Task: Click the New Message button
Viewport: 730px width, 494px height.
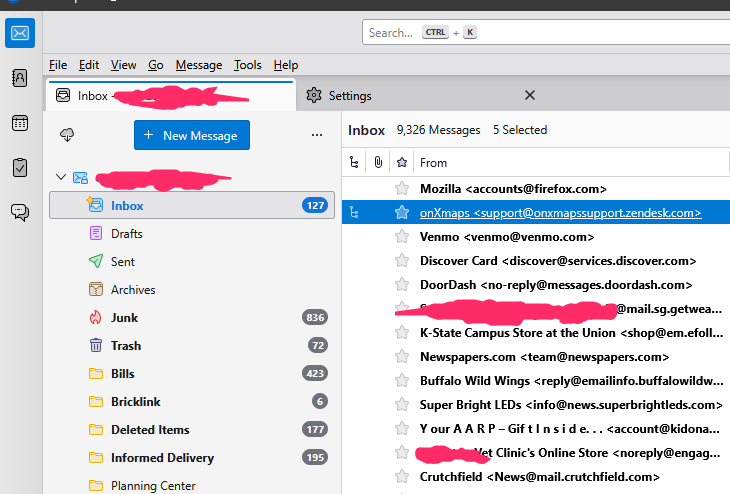Action: [192, 135]
